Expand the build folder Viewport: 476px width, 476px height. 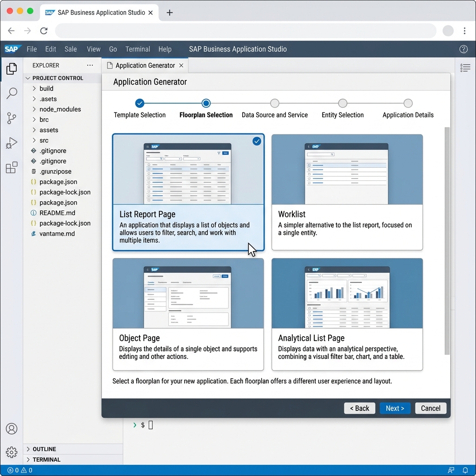(x=34, y=88)
